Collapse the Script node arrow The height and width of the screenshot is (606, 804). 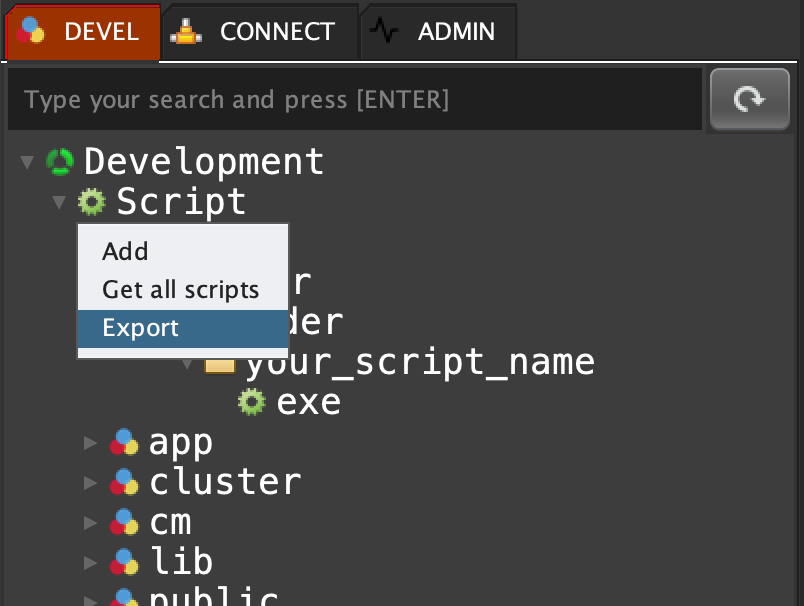point(59,202)
